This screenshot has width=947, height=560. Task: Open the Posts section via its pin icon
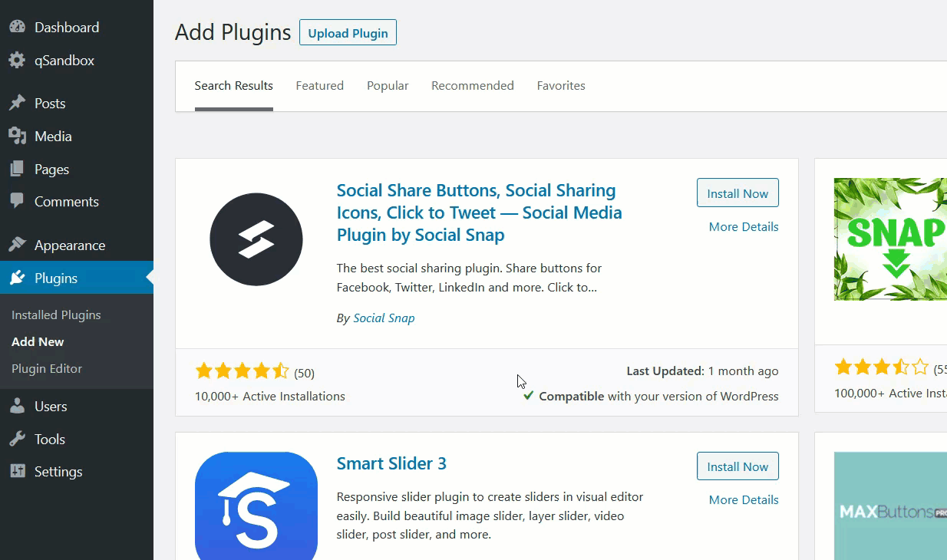coord(18,102)
